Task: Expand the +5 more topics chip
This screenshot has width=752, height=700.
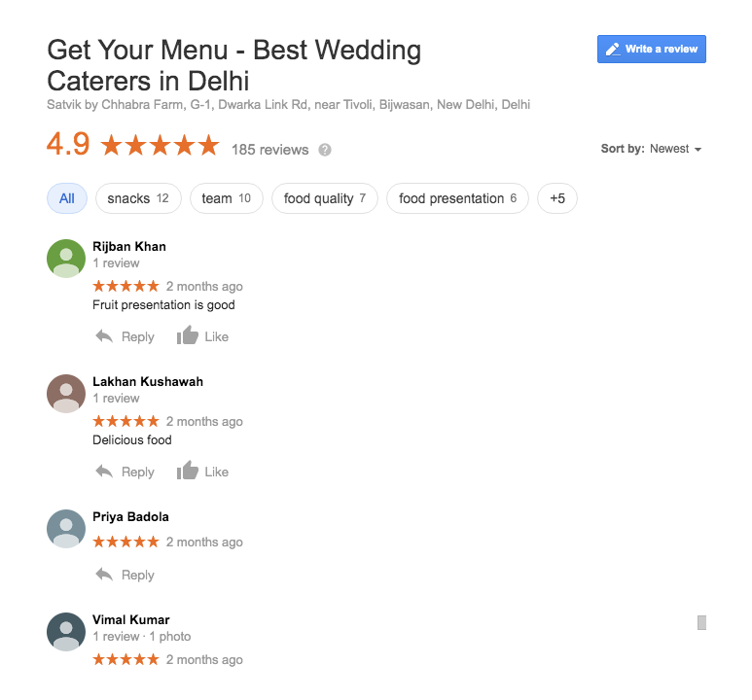Action: coord(557,198)
